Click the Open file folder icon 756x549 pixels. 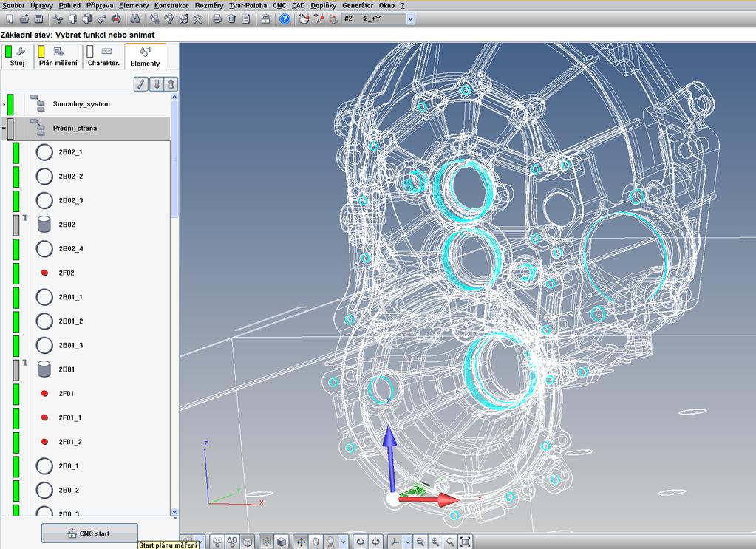point(24,18)
